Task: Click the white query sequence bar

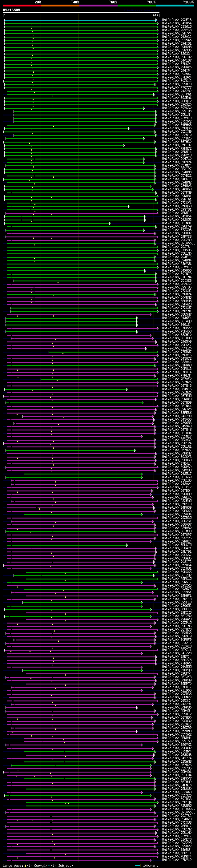Action: 81,12
